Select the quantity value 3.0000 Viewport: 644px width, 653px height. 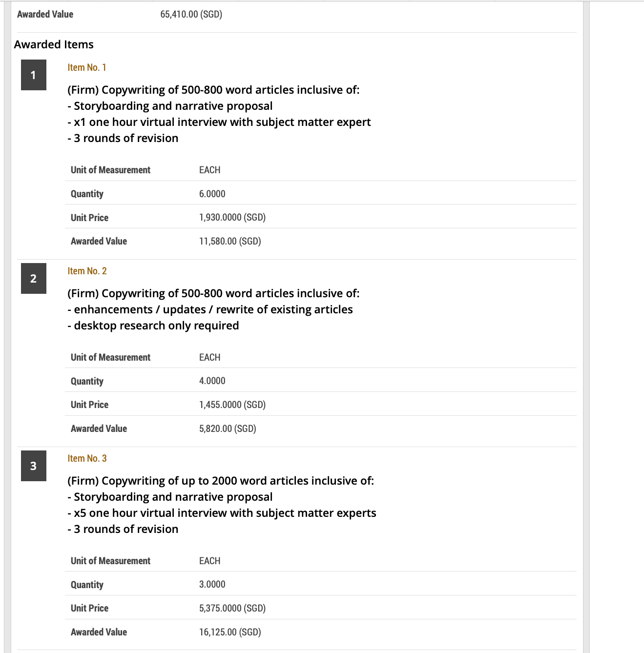[212, 584]
